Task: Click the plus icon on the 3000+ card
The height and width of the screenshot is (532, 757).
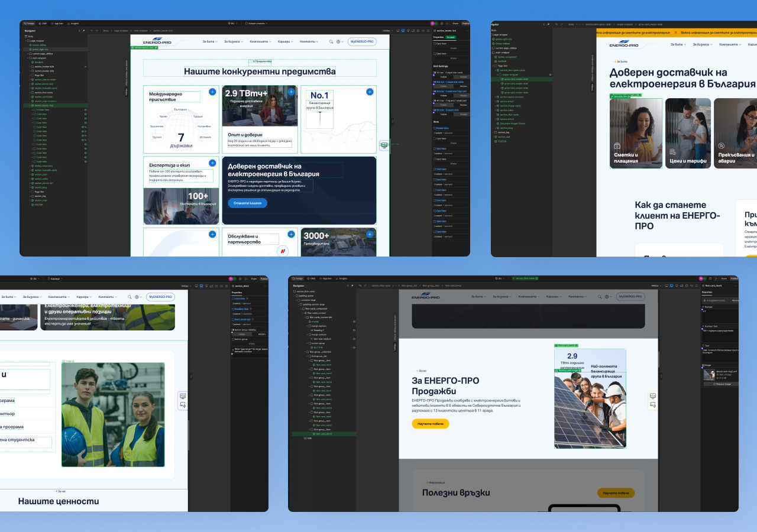Action: [x=370, y=234]
